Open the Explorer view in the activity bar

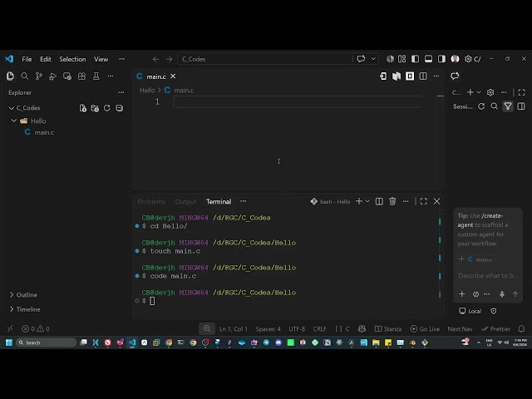coord(10,76)
